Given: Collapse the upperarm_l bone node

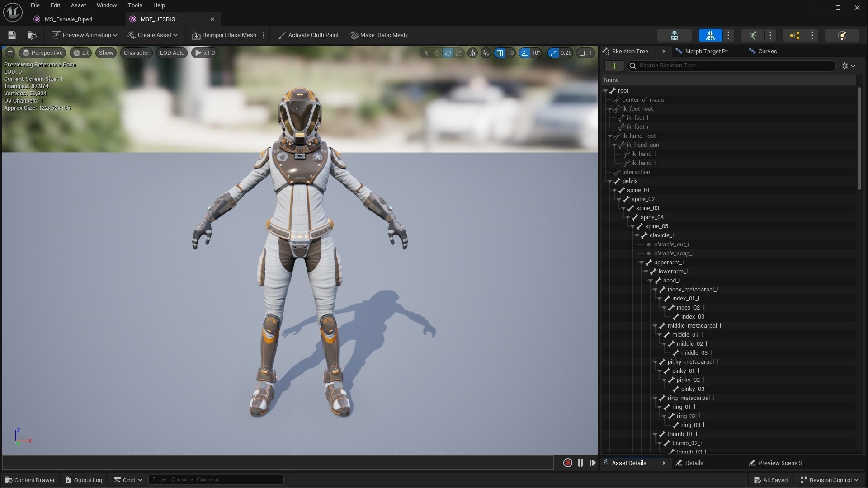Looking at the screenshot, I should point(641,263).
